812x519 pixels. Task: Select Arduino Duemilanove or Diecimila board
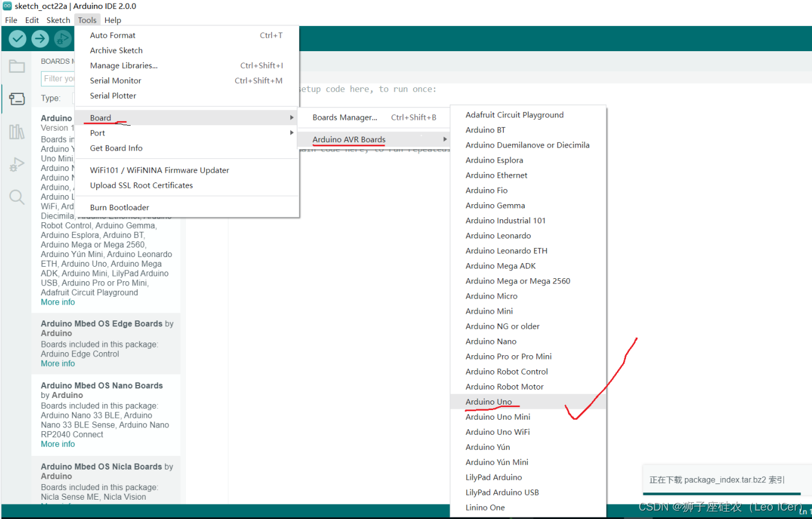[528, 145]
